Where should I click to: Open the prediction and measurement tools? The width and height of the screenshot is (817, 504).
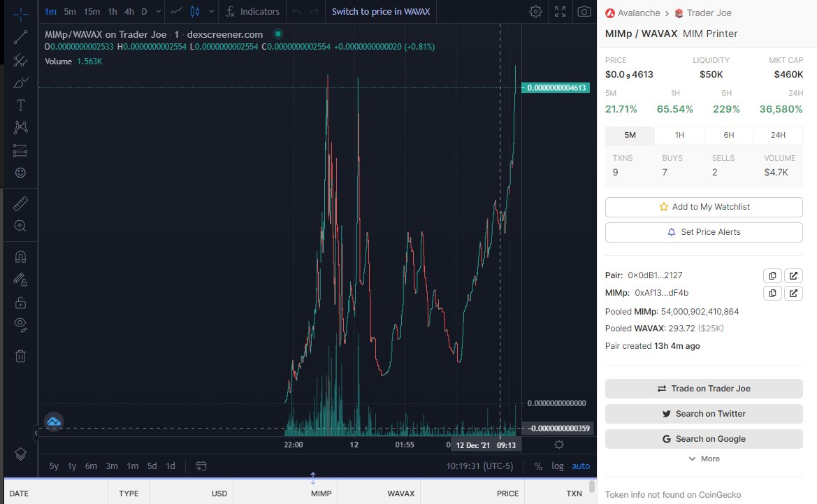[x=20, y=150]
